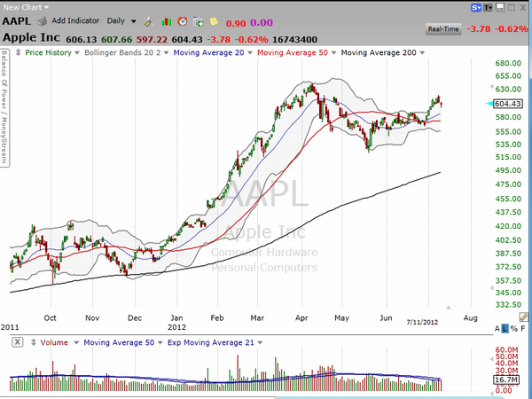Screen dimensions: 532x399
Task: Click the magenta 0.00 value in toolbar
Action: (262, 23)
